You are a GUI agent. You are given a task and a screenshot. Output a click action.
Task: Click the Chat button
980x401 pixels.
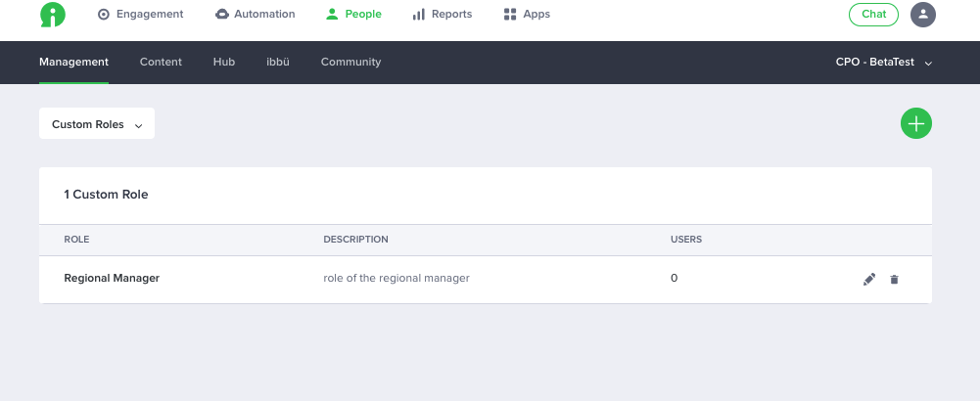[873, 15]
